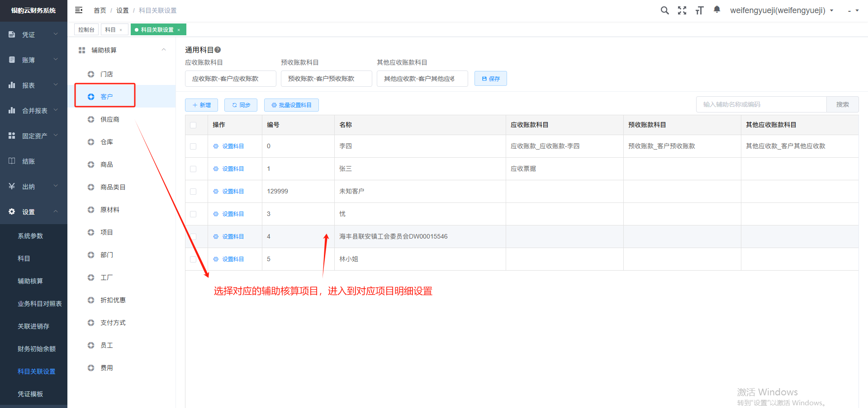Open 财务初始余额 menu item
The image size is (868, 408).
(37, 349)
